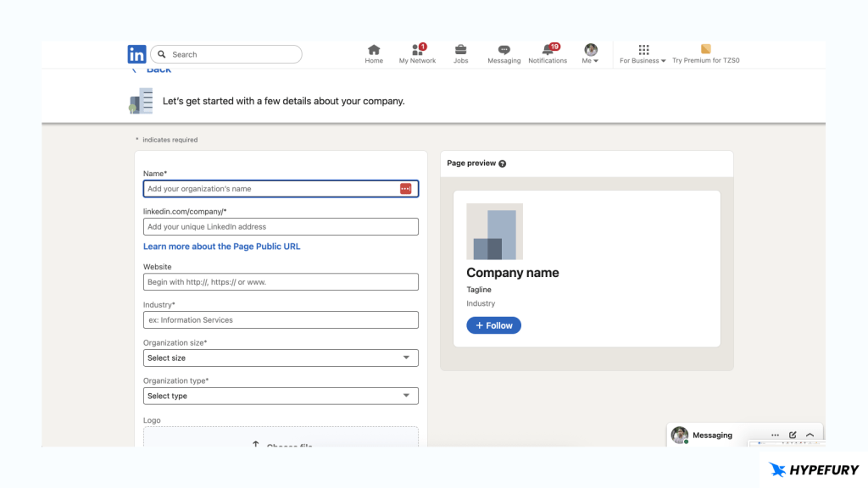The height and width of the screenshot is (488, 868).
Task: Click Try Premium link
Action: [706, 54]
